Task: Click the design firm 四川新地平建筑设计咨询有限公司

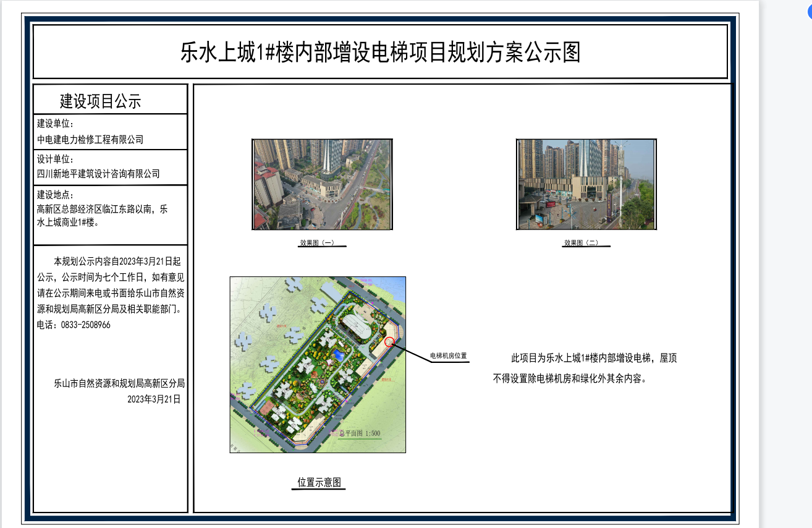Action: [x=98, y=174]
